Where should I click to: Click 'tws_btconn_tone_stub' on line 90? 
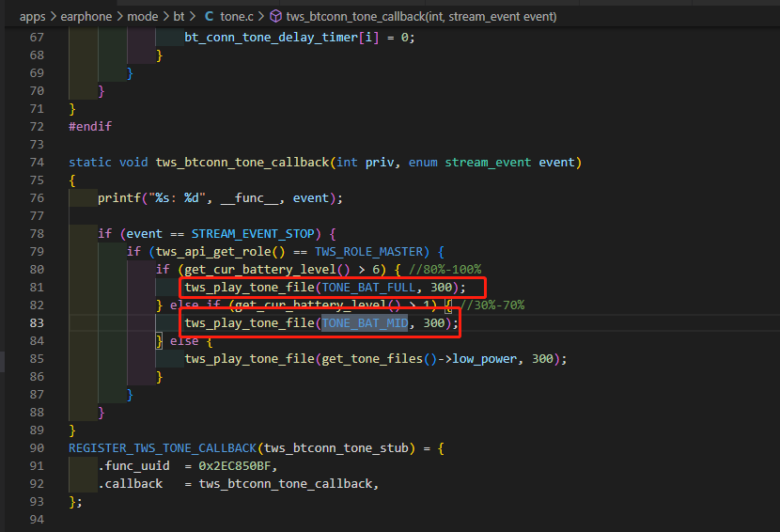tap(336, 448)
